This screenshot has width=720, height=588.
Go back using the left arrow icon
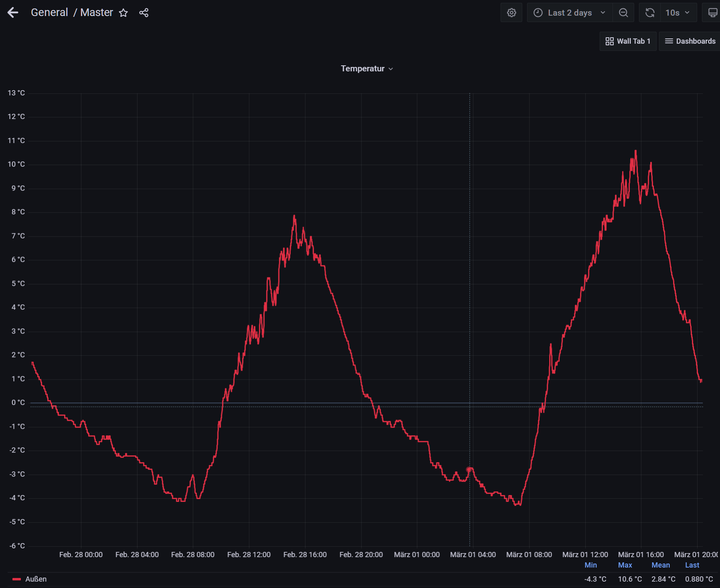point(13,12)
